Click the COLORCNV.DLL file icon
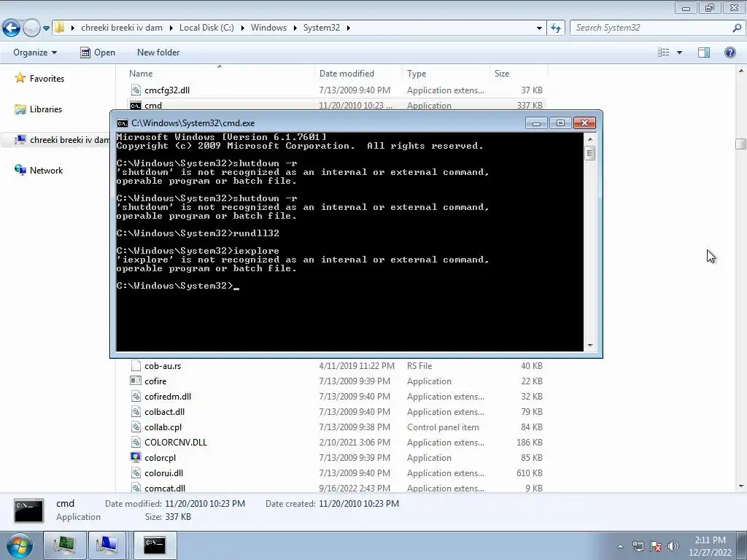This screenshot has height=560, width=747. 136,443
